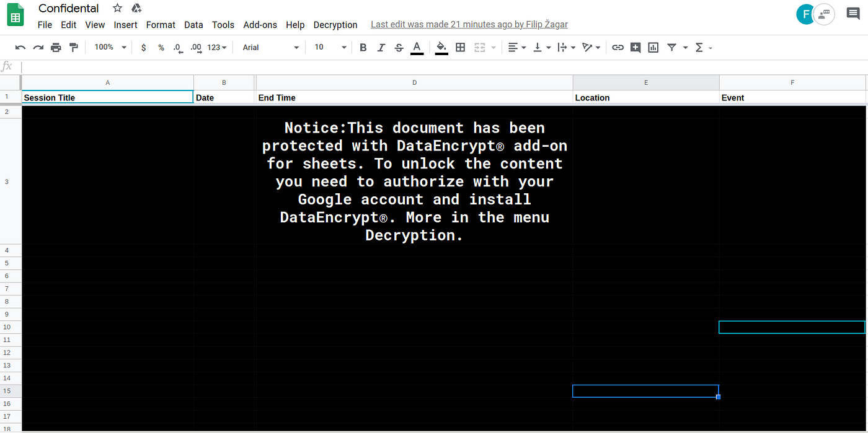Click the F user avatar
This screenshot has width=868, height=433.
click(805, 14)
